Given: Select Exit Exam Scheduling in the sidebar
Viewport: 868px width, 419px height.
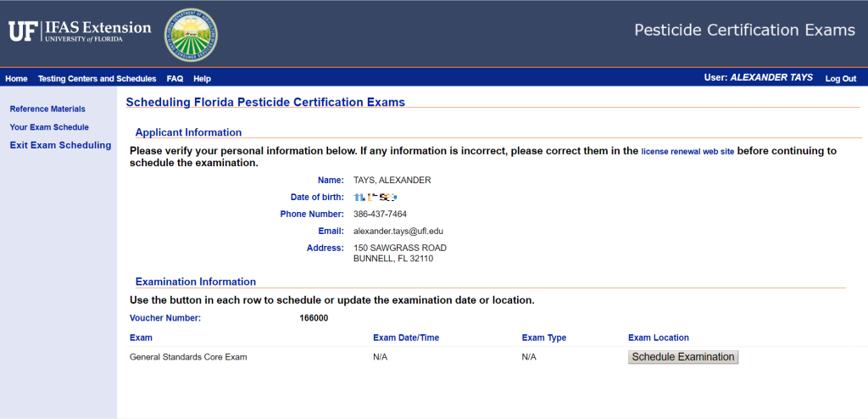Looking at the screenshot, I should click(x=60, y=145).
